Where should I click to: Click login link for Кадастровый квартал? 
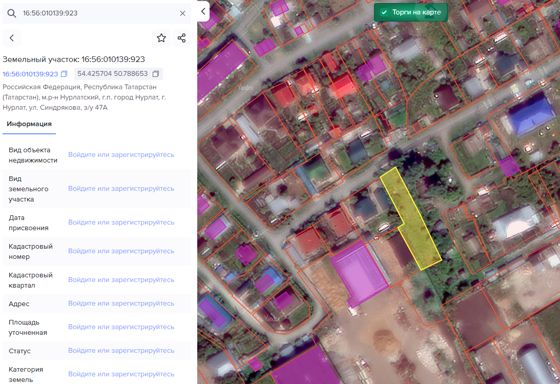pyautogui.click(x=121, y=280)
